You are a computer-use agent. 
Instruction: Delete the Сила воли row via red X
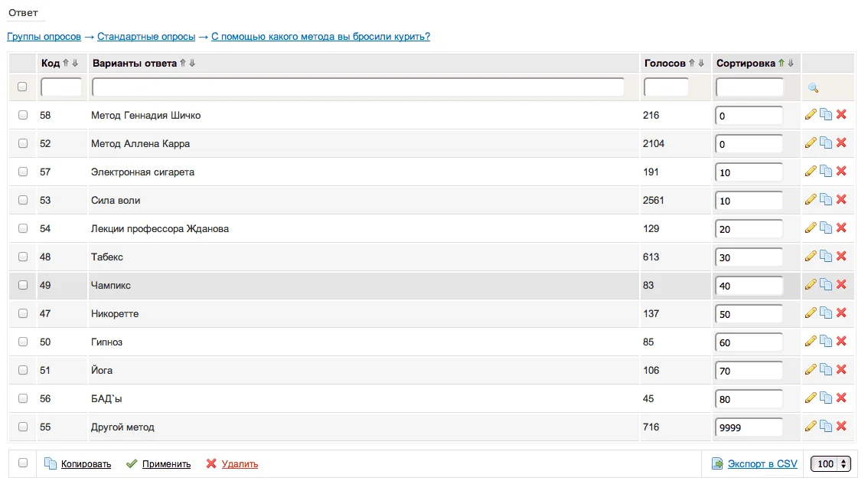point(841,200)
